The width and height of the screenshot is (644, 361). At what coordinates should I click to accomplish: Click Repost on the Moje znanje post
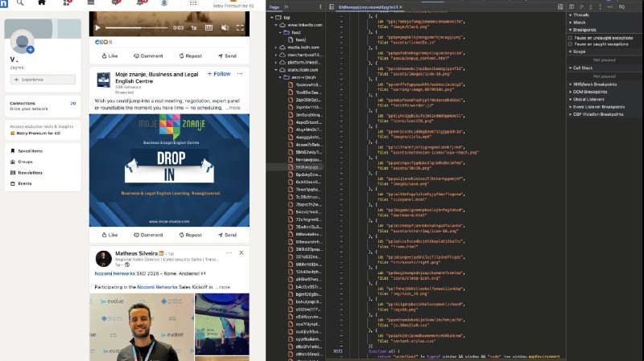[x=189, y=235]
